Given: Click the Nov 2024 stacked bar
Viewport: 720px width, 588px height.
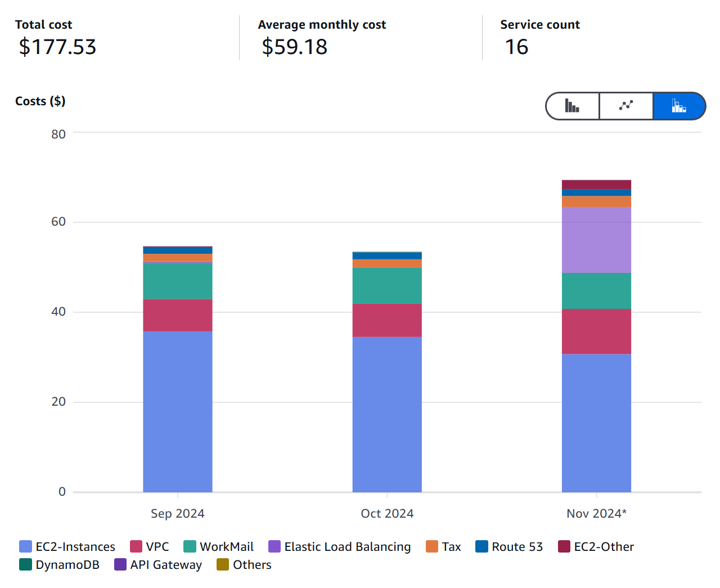Looking at the screenshot, I should (596, 338).
